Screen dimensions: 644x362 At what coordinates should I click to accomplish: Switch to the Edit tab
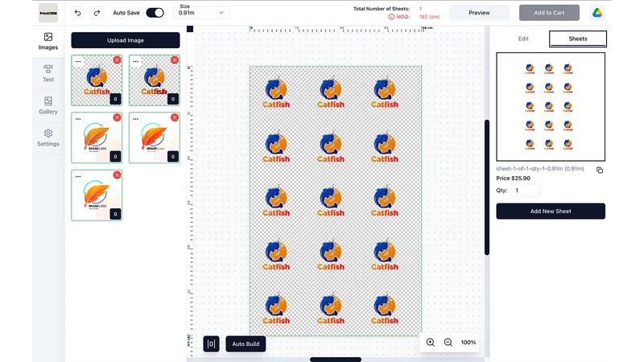pyautogui.click(x=523, y=39)
